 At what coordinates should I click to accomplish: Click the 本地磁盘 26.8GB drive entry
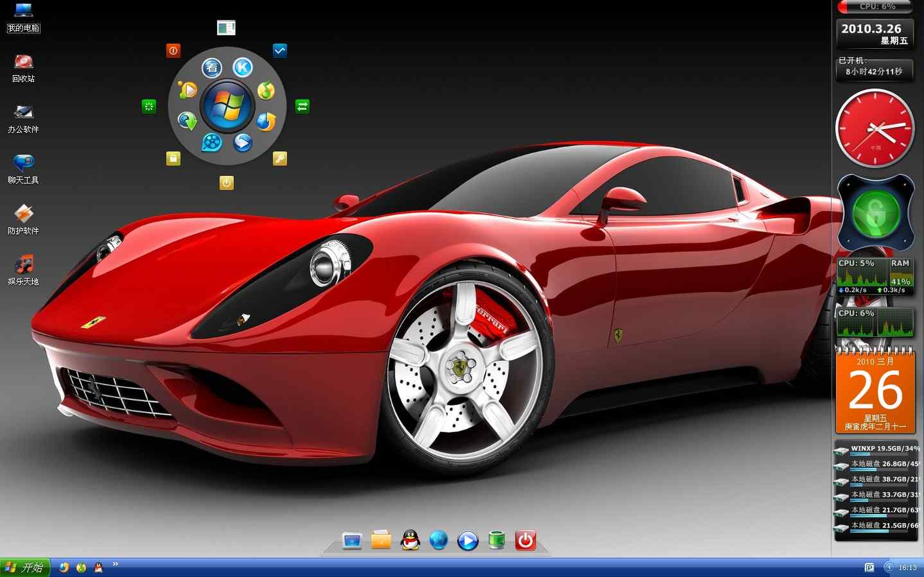point(877,465)
